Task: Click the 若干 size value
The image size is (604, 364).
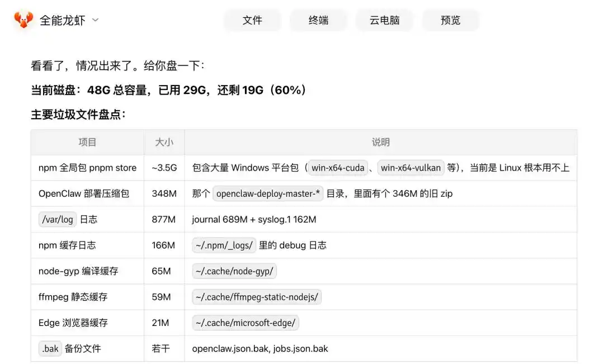Action: point(161,348)
